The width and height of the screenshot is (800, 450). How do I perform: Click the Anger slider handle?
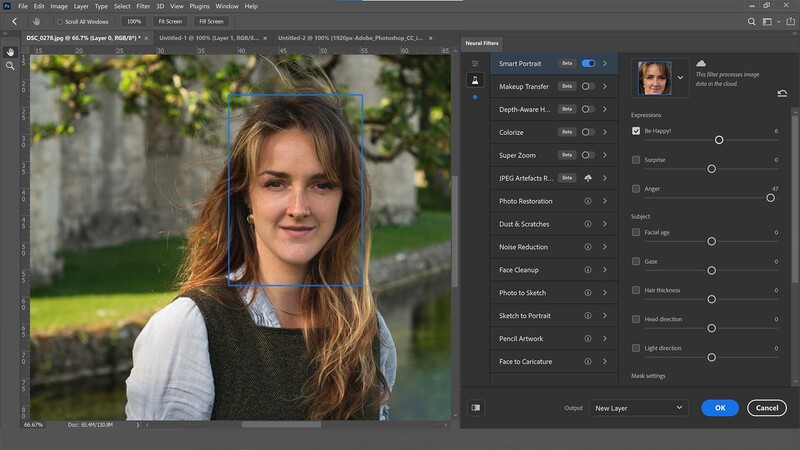(x=770, y=198)
